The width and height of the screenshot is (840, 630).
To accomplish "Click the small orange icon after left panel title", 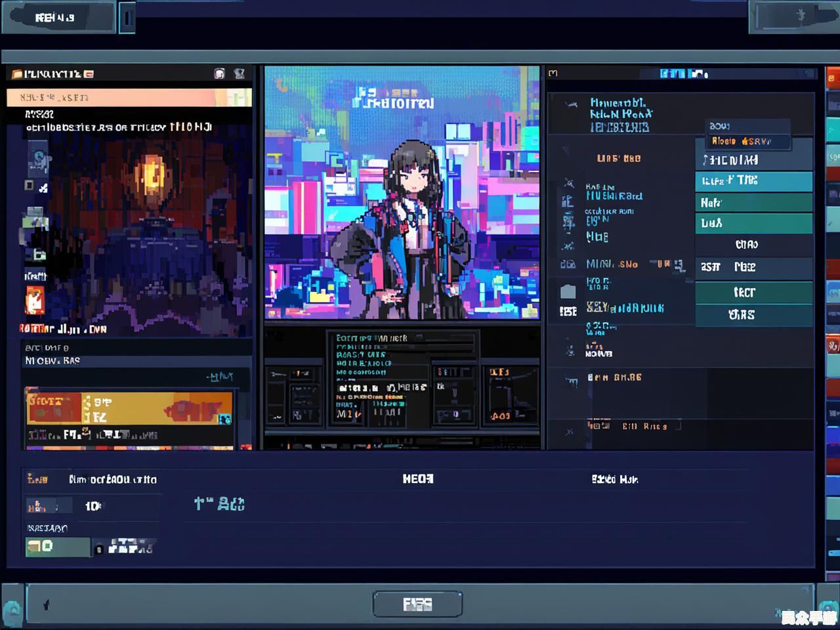I will 89,74.
